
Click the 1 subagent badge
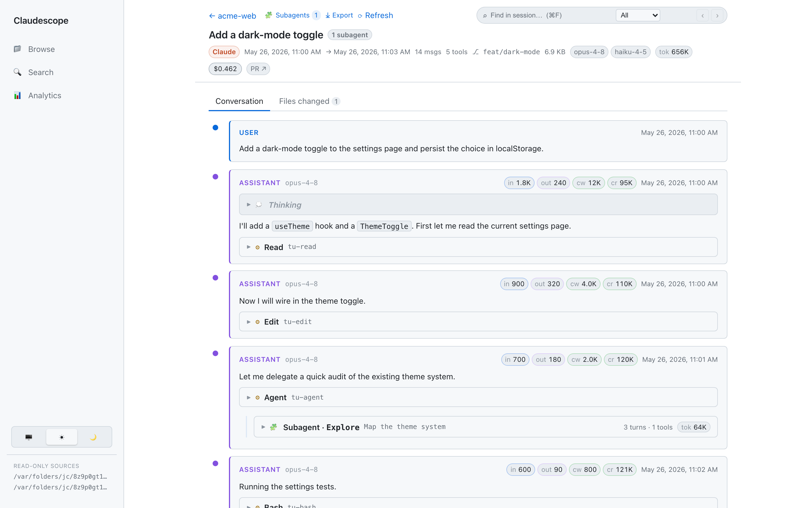coord(350,35)
